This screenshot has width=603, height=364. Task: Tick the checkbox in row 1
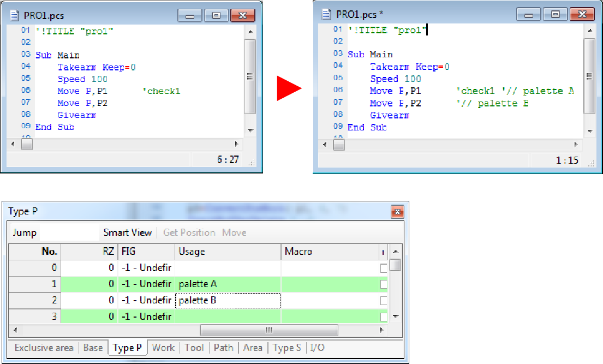384,284
